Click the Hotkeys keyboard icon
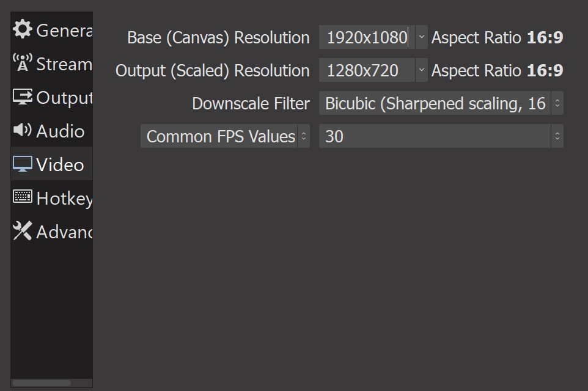Screen dimensions: 588x391 23,197
